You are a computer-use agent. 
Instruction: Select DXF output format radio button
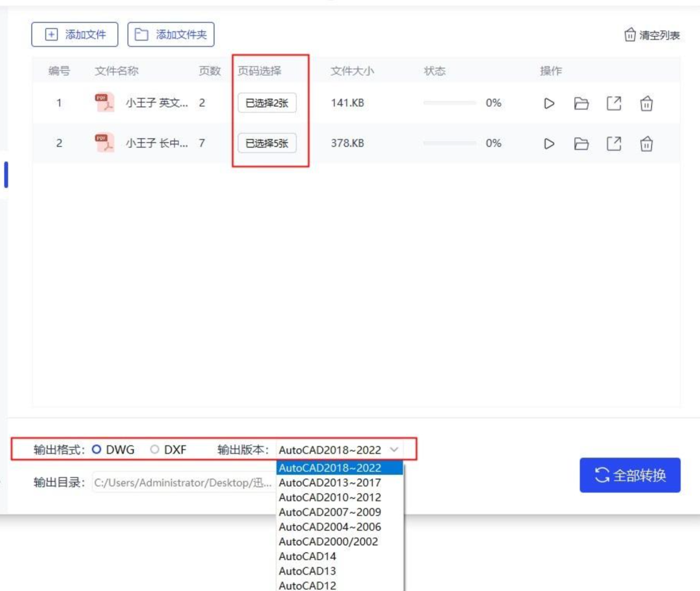154,449
